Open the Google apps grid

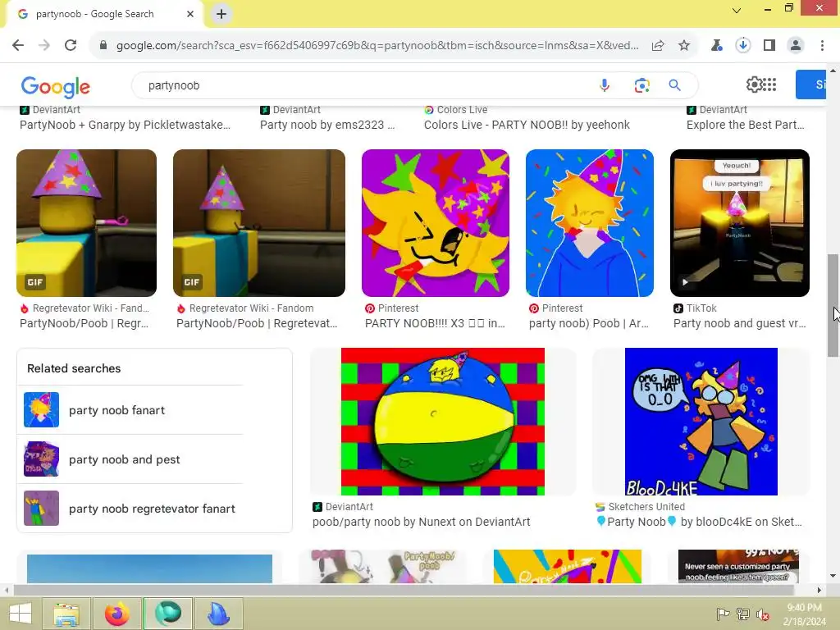(769, 84)
